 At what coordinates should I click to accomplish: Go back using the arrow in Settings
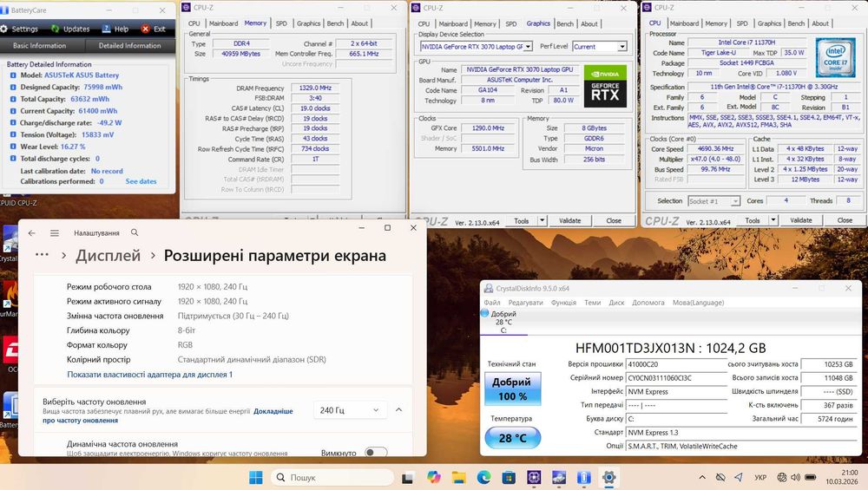point(31,233)
